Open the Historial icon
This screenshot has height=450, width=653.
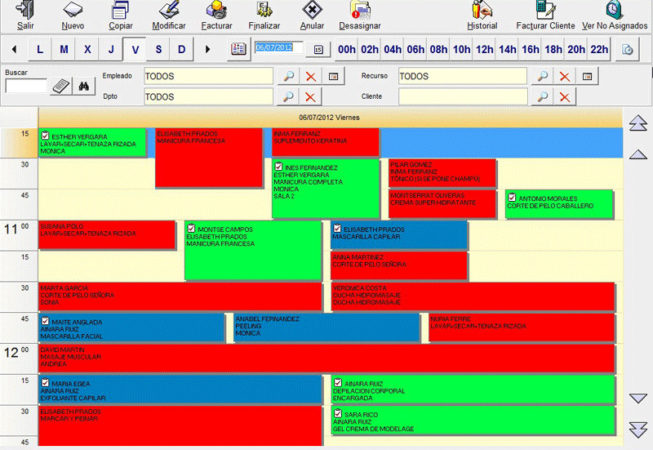(482, 10)
